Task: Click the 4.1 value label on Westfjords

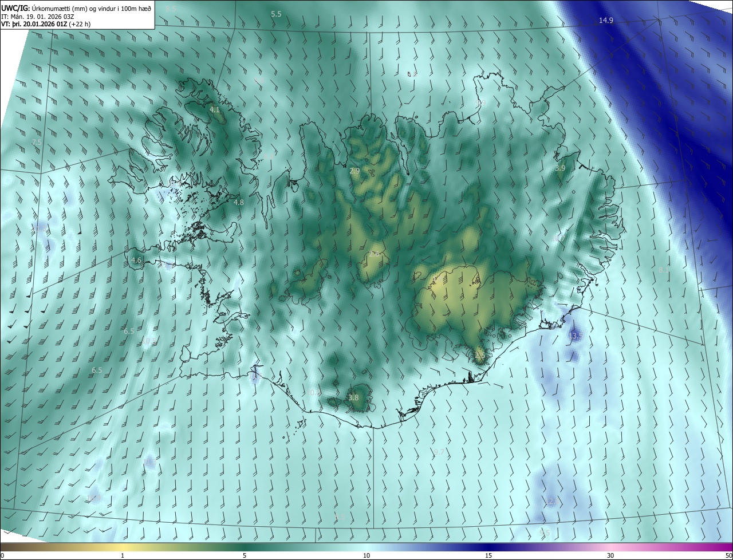Action: click(x=215, y=109)
